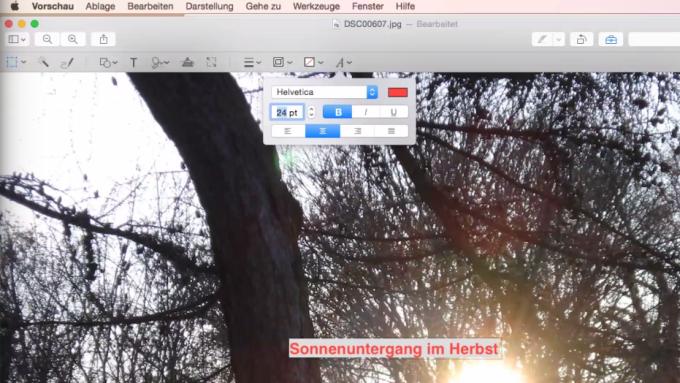Click the rotate image button

582,39
